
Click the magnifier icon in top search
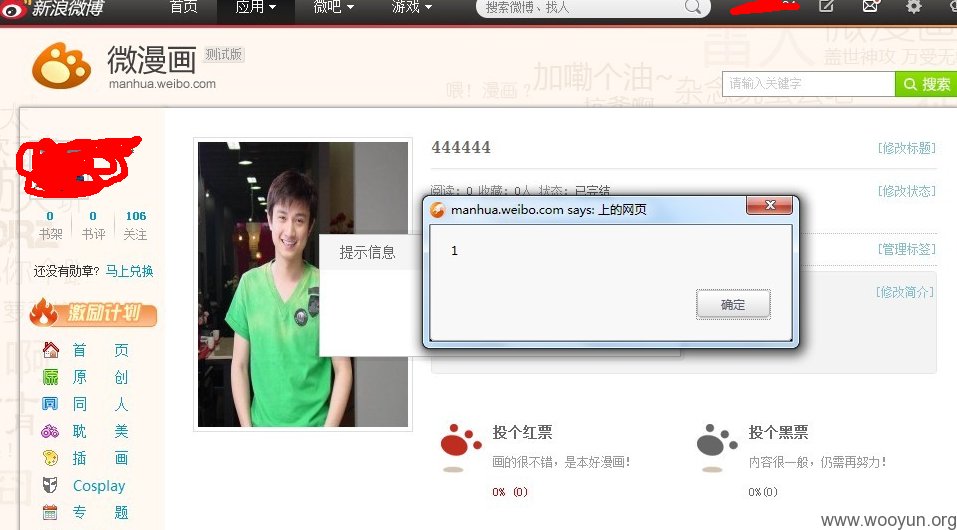693,7
